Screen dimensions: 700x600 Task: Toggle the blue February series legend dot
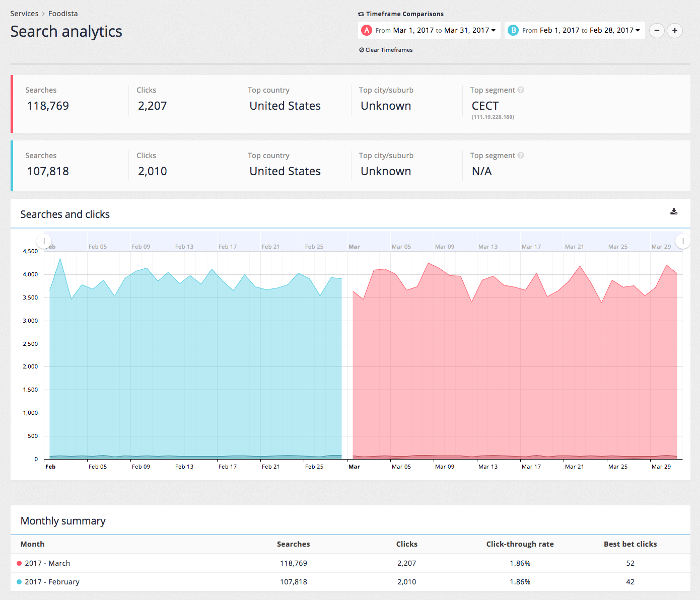click(x=19, y=582)
